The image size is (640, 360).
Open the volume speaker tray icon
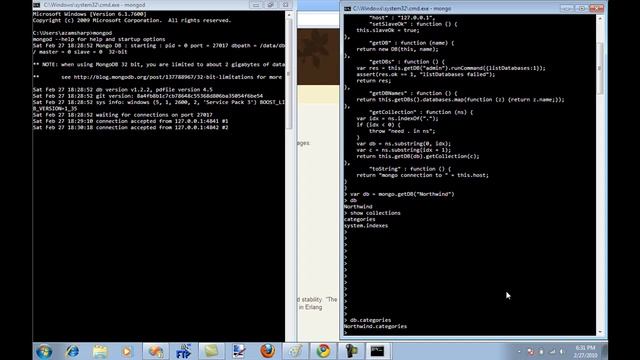tap(562, 351)
